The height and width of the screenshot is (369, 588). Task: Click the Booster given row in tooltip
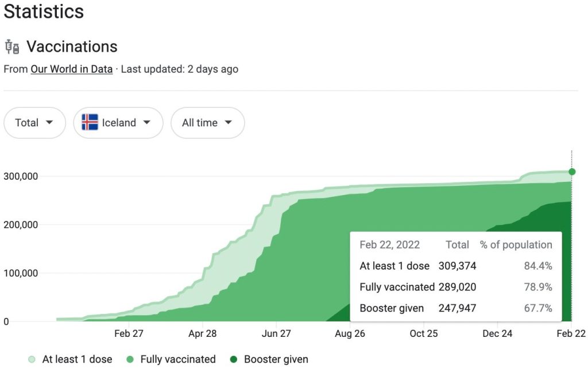tap(392, 308)
